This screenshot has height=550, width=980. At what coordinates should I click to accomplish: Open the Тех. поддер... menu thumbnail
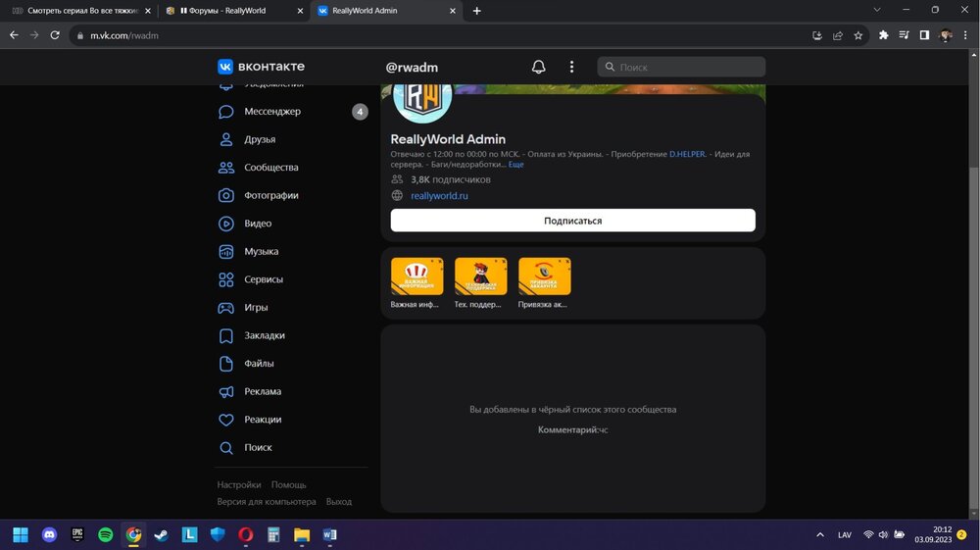(480, 276)
